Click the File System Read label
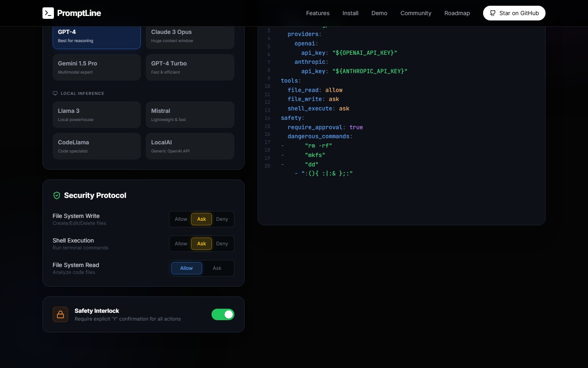The height and width of the screenshot is (368, 588). [76, 265]
